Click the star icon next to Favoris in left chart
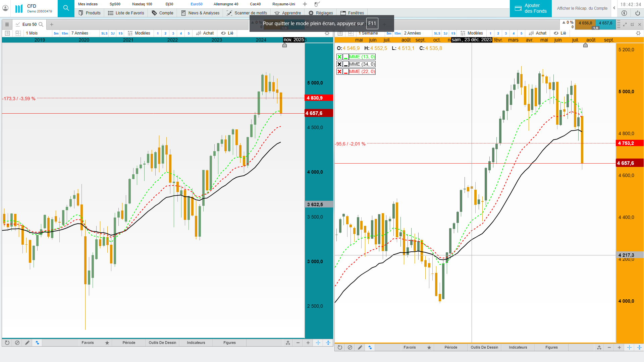This screenshot has width=644, height=362. point(107,343)
